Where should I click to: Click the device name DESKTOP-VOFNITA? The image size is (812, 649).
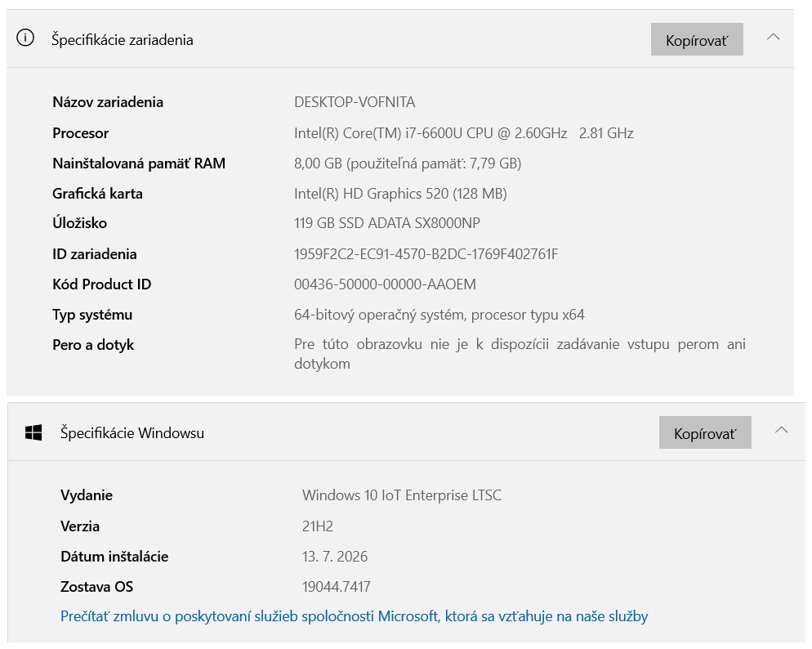355,102
